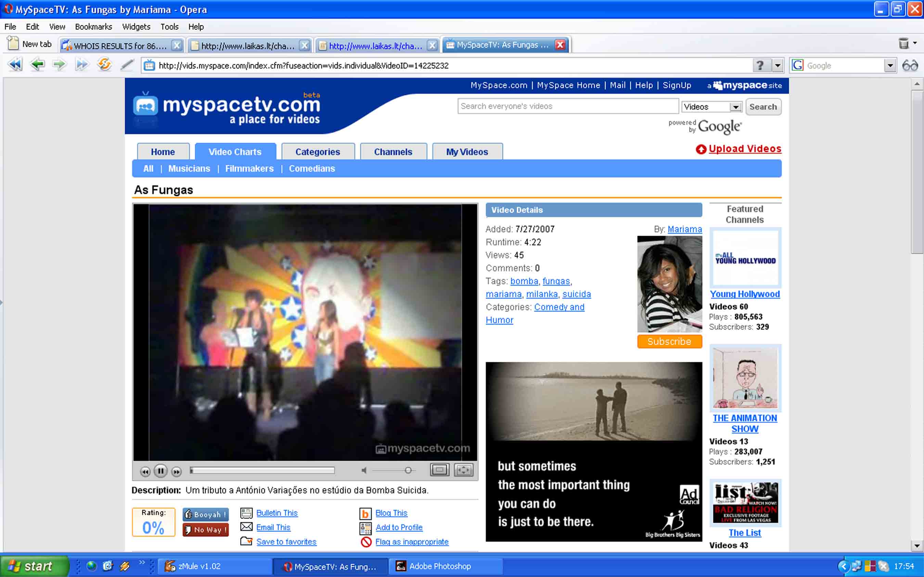The image size is (924, 577).
Task: Expand the address bar history dropdown
Action: click(778, 66)
